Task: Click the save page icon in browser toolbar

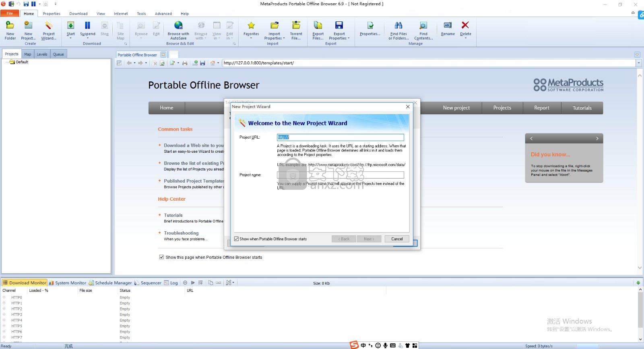Action: (202, 63)
